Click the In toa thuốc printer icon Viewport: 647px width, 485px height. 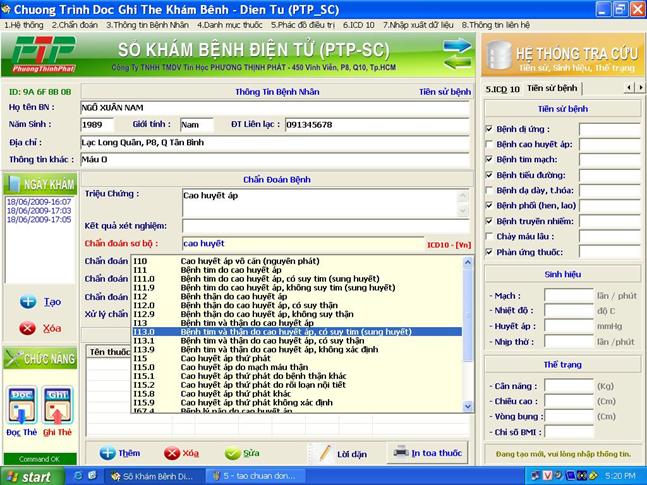400,452
